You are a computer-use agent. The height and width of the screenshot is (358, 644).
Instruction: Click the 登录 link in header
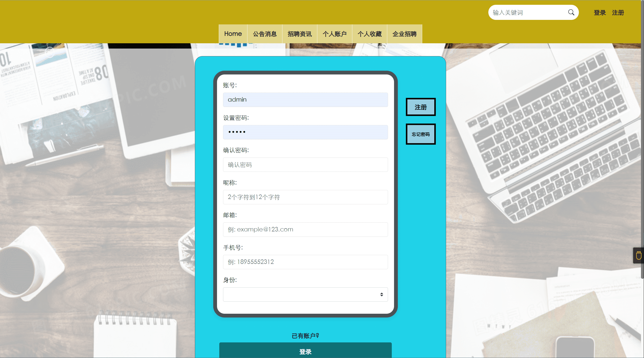point(600,13)
